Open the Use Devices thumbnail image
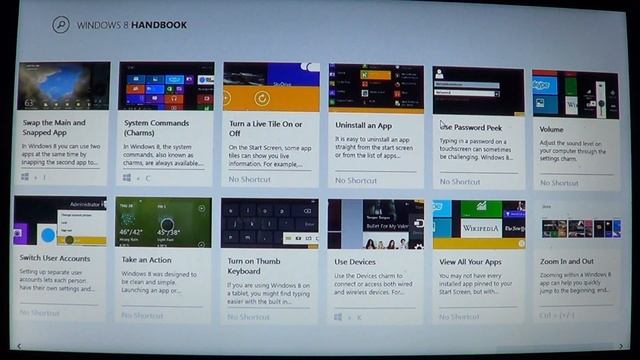This screenshot has width=640, height=360. coord(376,224)
